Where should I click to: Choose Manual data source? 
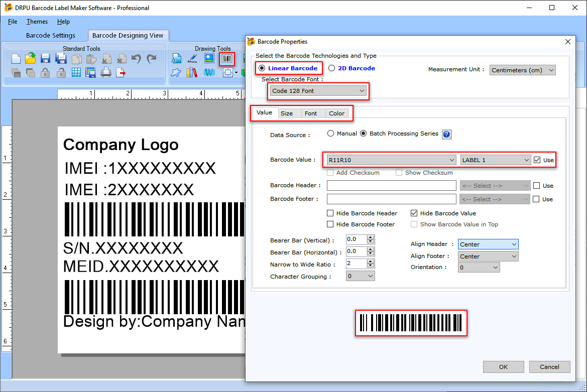(330, 134)
